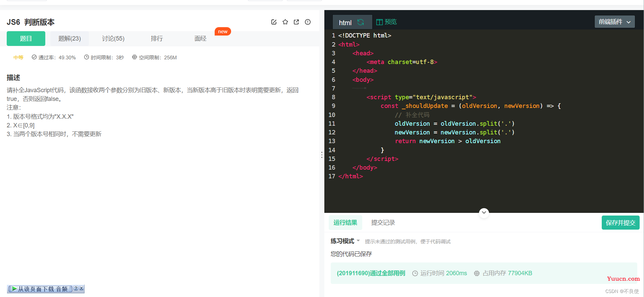The width and height of the screenshot is (644, 297).
Task: Click the help icon on download bar
Action: click(76, 288)
